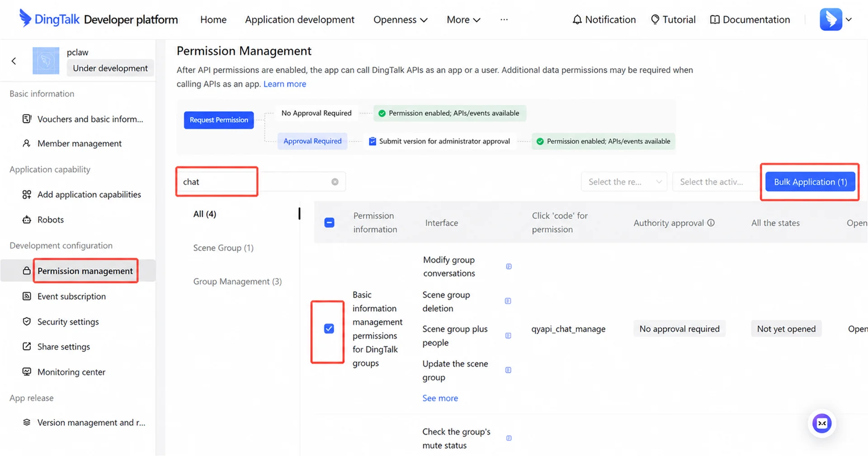Click the qyapi_chat_manage permission code
The width and height of the screenshot is (868, 456).
pyautogui.click(x=568, y=329)
